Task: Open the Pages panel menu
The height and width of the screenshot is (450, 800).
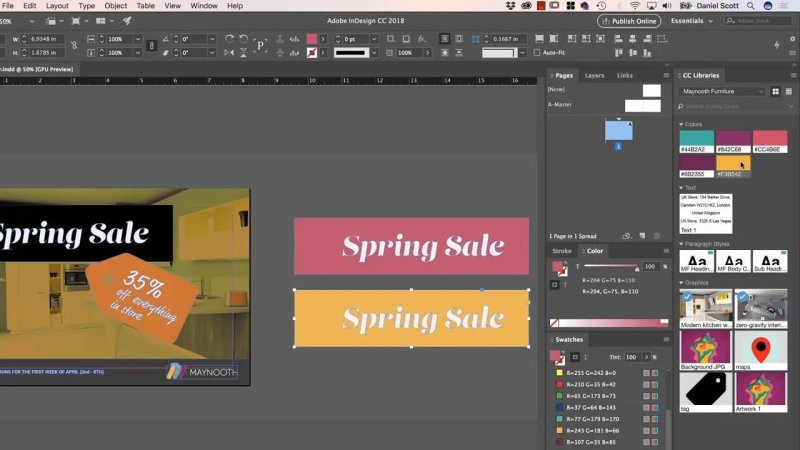Action: [x=666, y=76]
